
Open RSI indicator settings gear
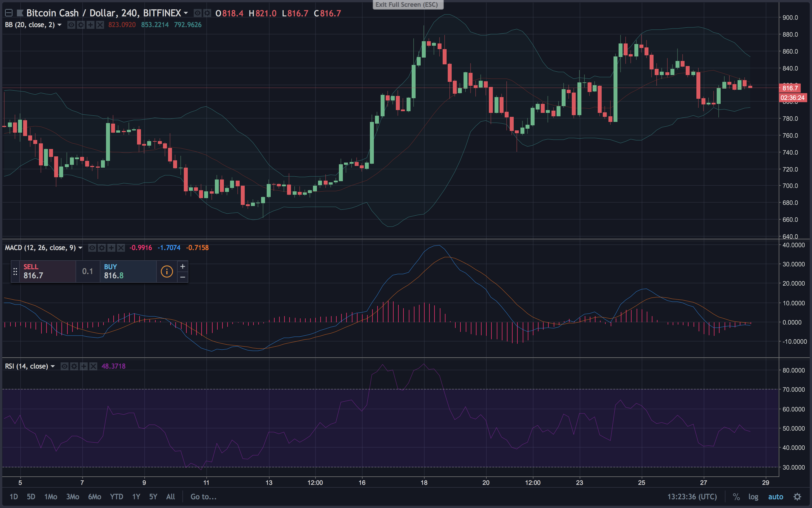click(74, 366)
